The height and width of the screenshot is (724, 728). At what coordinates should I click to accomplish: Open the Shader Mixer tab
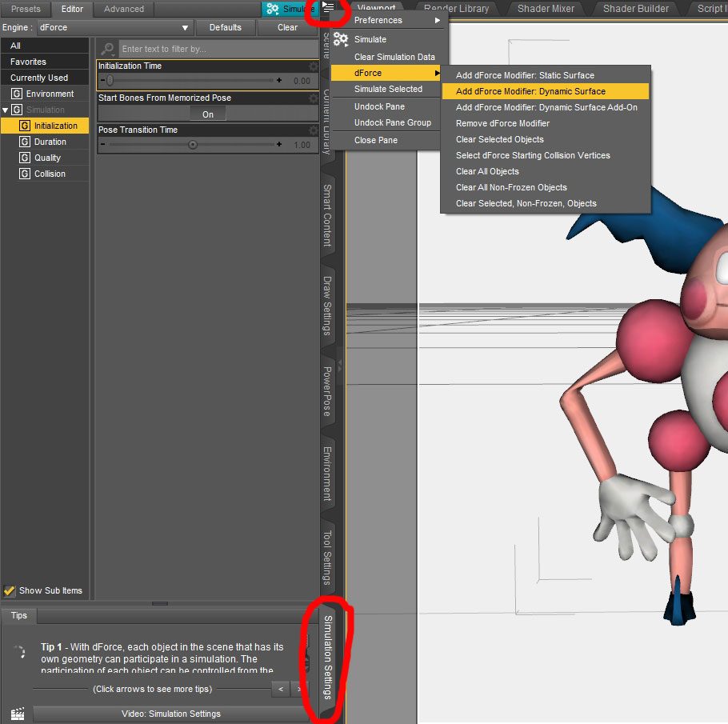[x=546, y=8]
